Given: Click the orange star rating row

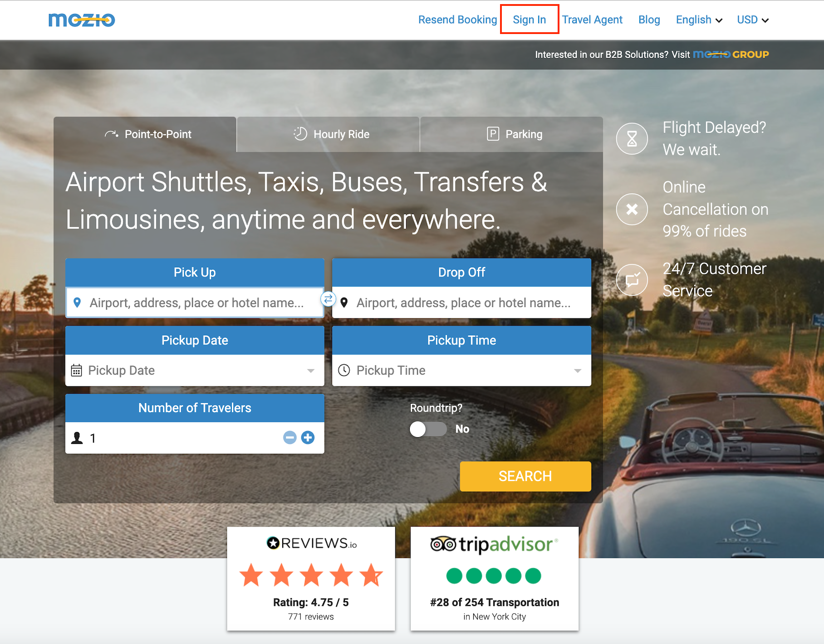Looking at the screenshot, I should pyautogui.click(x=311, y=575).
